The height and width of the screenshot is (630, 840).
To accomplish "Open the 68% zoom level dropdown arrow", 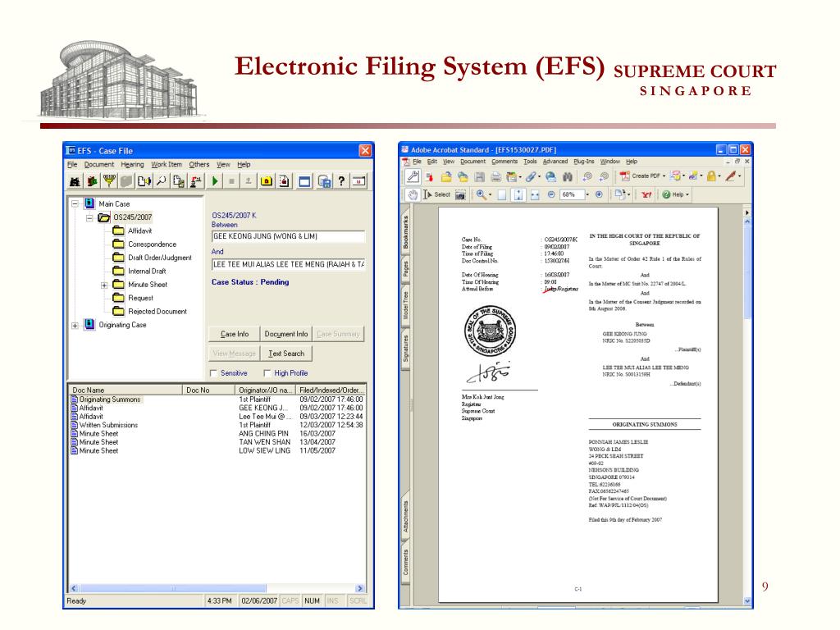I will pos(587,194).
